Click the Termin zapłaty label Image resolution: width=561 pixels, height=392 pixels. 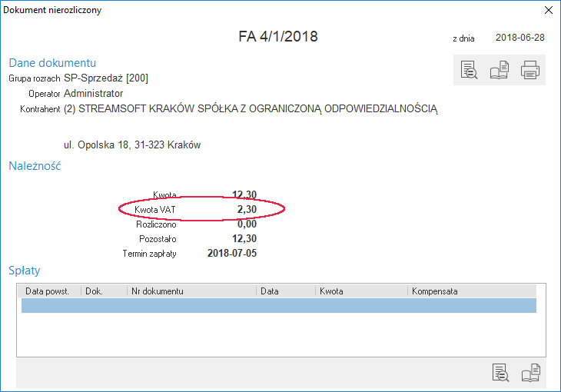tap(149, 254)
